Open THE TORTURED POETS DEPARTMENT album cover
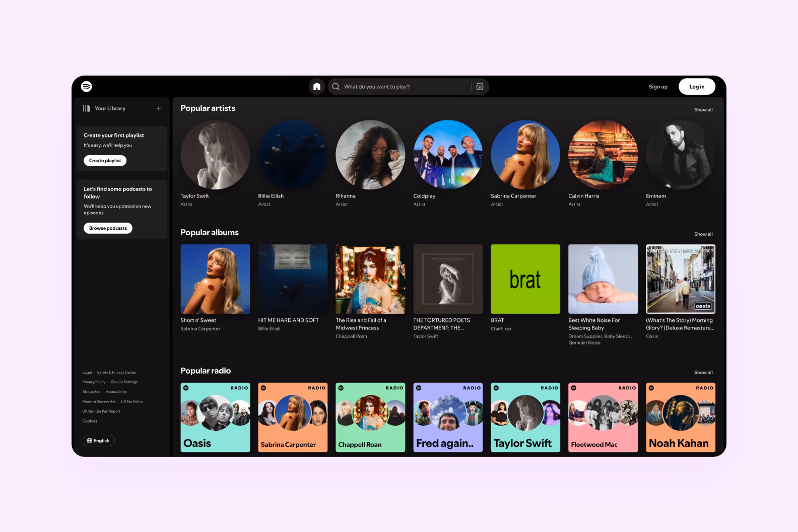This screenshot has width=798, height=532. [x=448, y=279]
